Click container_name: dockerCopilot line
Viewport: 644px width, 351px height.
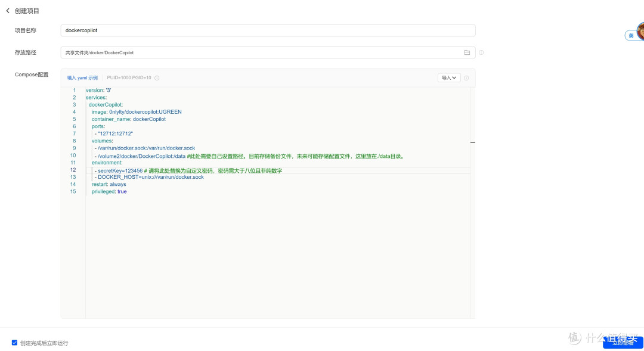129,119
